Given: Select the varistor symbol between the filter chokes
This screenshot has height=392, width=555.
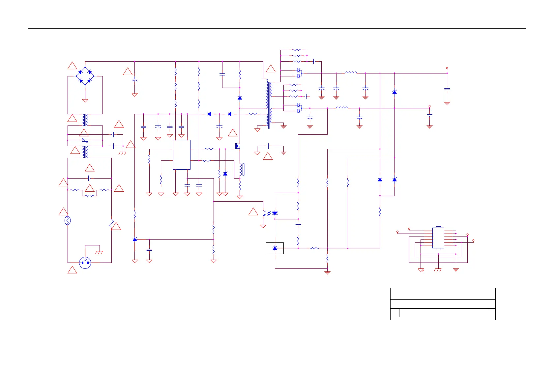Looking at the screenshot, I should [x=85, y=140].
